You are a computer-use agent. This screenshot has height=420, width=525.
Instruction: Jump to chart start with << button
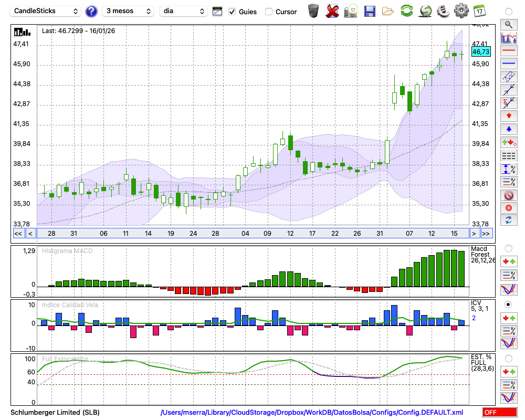point(18,234)
